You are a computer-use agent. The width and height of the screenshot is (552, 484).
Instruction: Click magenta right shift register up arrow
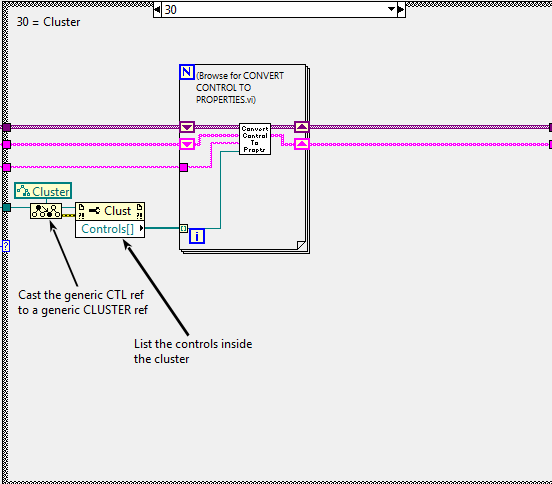[x=302, y=144]
